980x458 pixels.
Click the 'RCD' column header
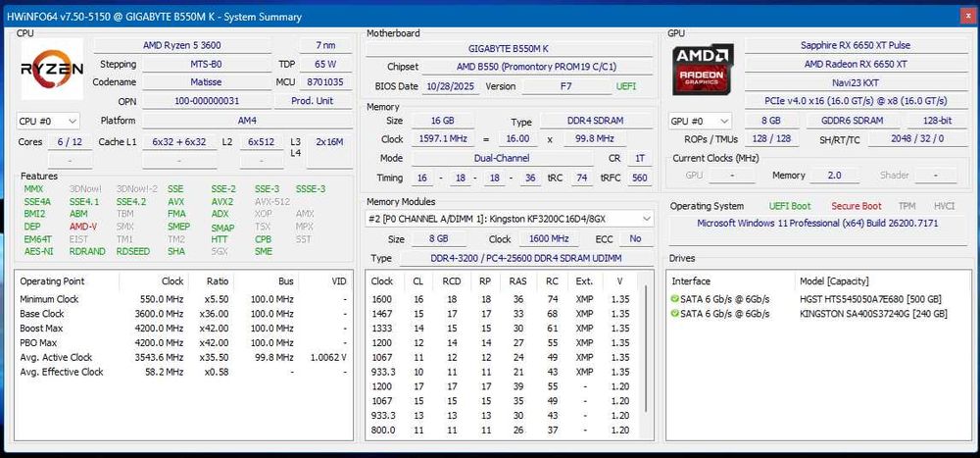pos(452,280)
